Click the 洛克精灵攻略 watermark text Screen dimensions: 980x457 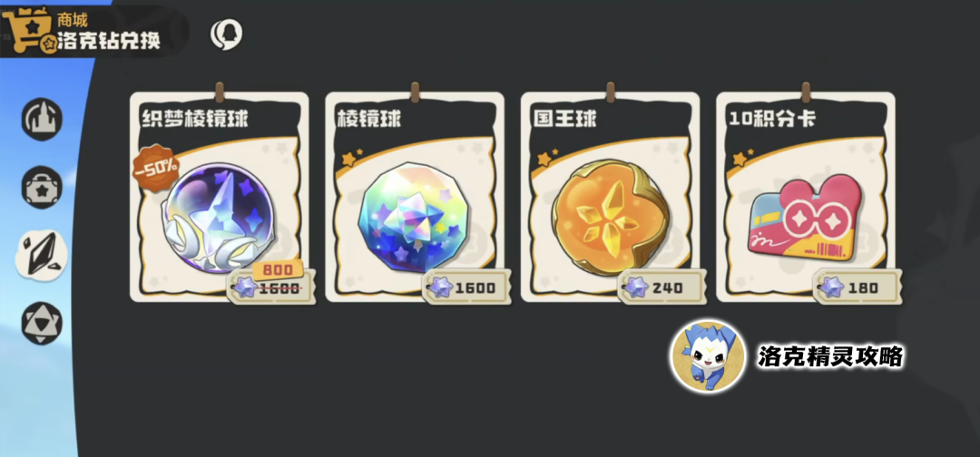830,356
